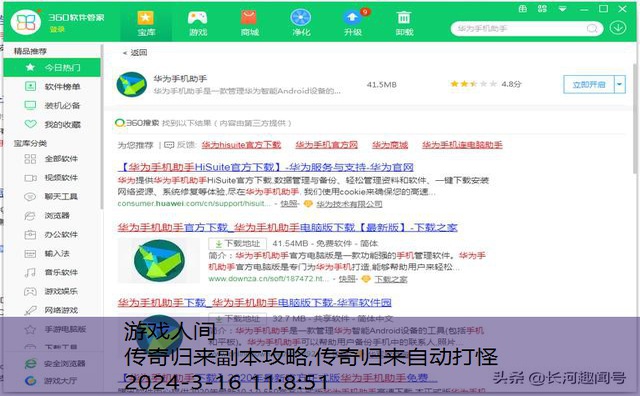Open the main menu dropdown in title bar
The height and width of the screenshot is (396, 640).
click(x=562, y=9)
